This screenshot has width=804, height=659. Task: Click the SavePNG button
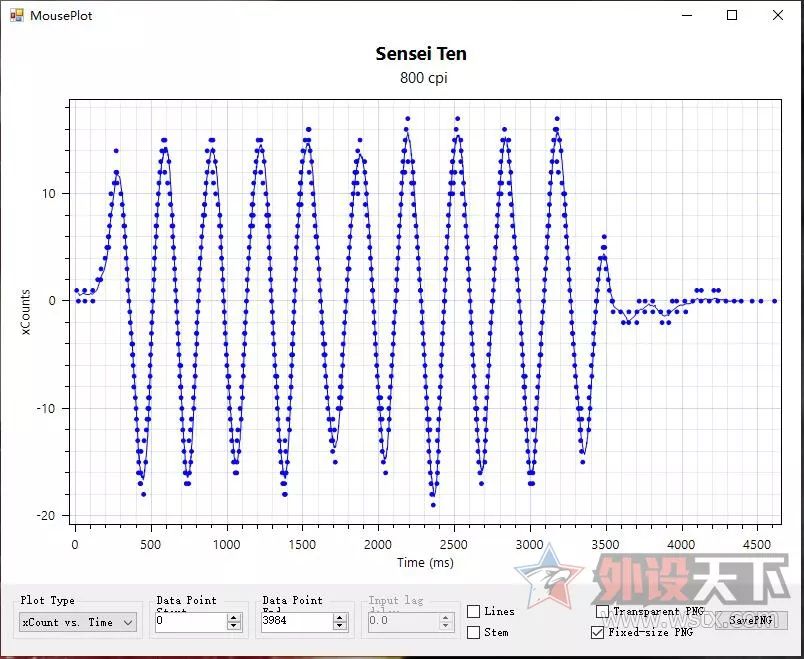pos(751,620)
